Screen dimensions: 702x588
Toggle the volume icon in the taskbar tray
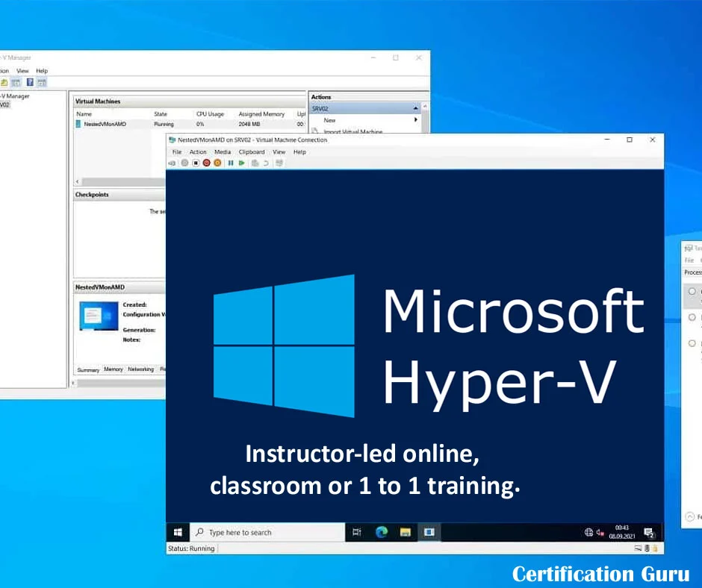(x=598, y=532)
